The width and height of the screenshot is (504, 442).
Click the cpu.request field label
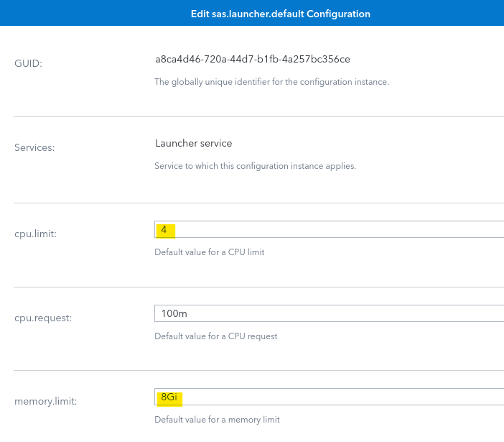coord(43,318)
